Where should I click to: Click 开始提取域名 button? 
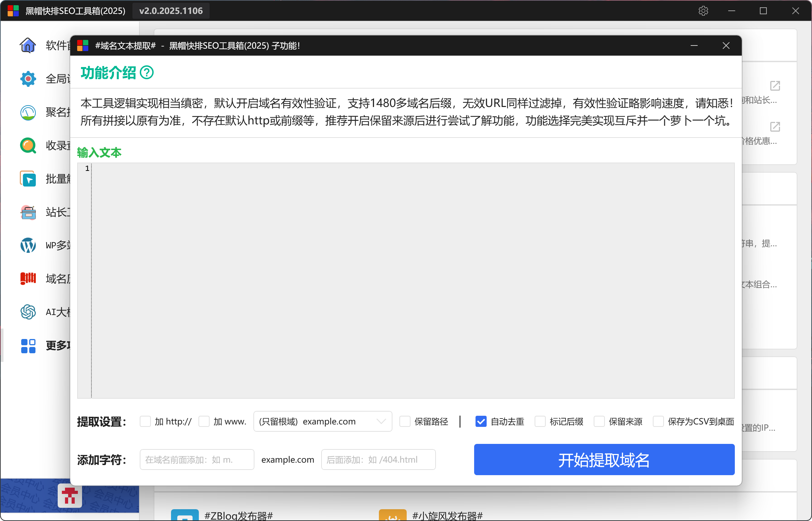point(604,460)
